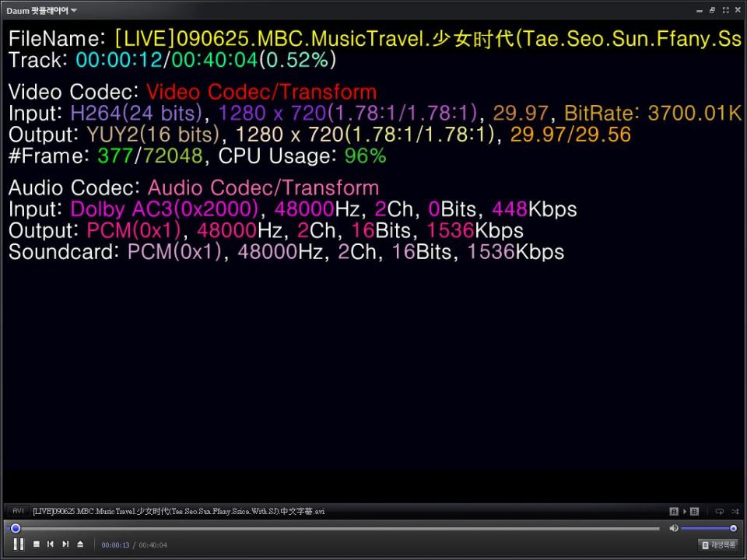Click the file name in status bar
747x560 pixels.
pos(179,511)
